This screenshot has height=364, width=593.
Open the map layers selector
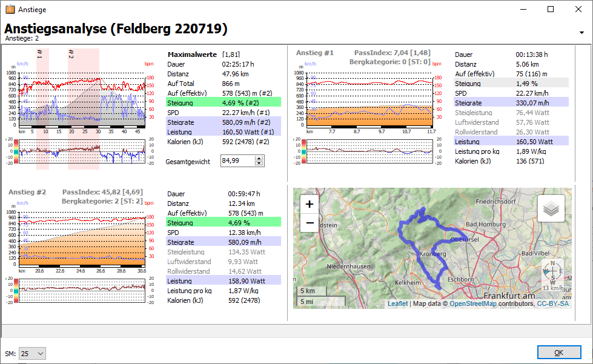coord(551,208)
